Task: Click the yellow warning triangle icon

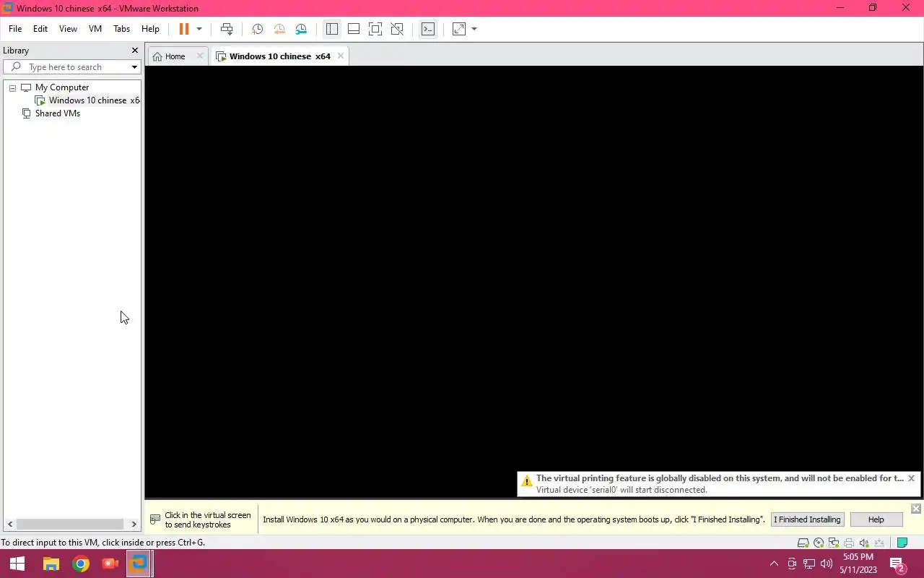Action: click(x=527, y=481)
